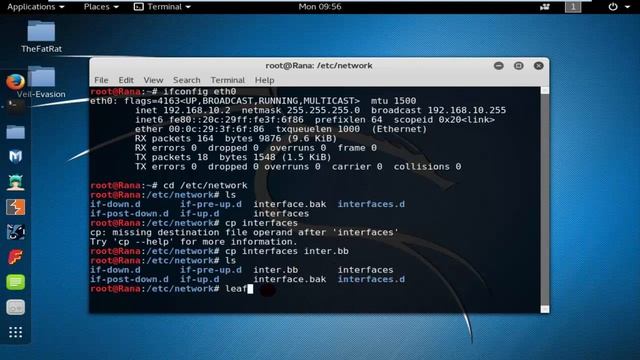The width and height of the screenshot is (640, 360).
Task: Open the Help menu
Action: pos(264,80)
